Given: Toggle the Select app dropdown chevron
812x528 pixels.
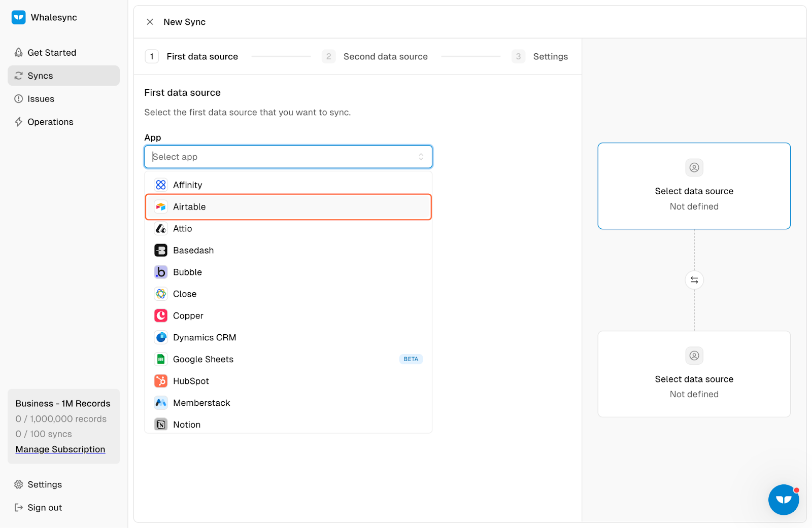Looking at the screenshot, I should (x=421, y=157).
